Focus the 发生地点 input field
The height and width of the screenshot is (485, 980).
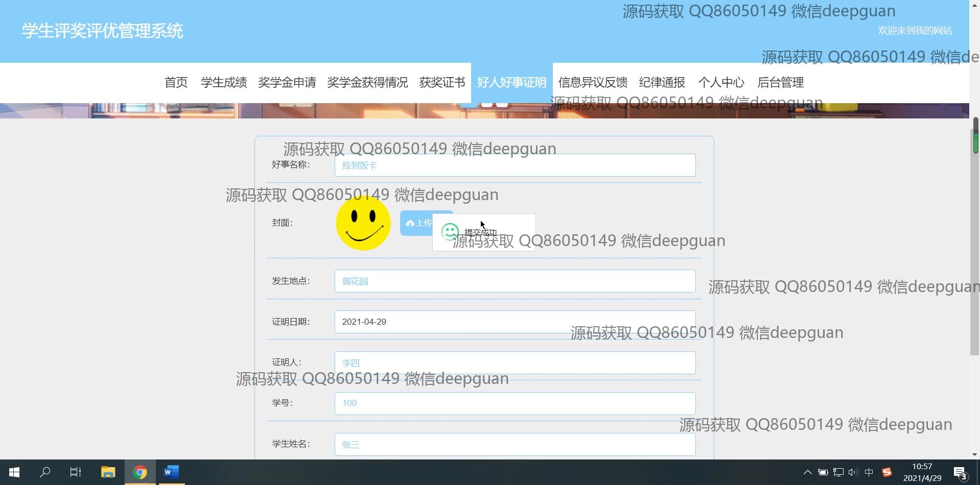(x=515, y=281)
